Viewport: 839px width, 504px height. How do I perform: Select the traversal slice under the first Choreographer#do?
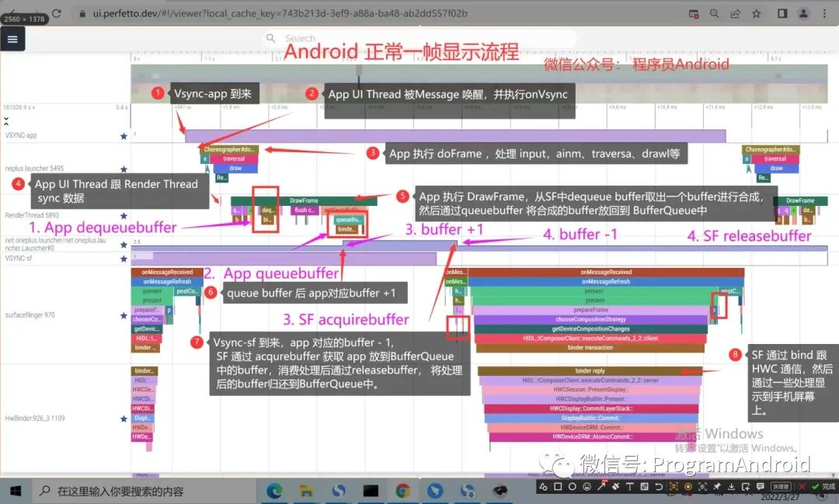coord(234,159)
